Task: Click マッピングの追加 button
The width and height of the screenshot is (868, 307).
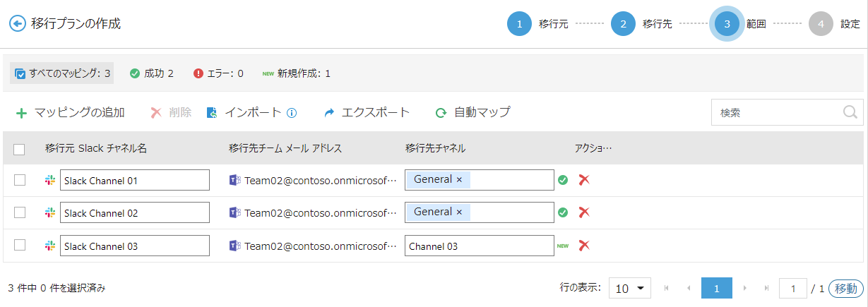Action: coord(70,112)
